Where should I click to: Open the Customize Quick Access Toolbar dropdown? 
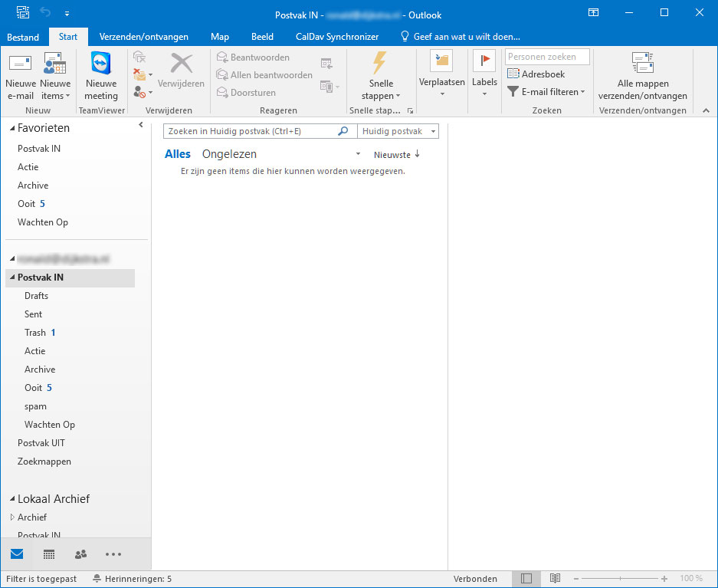pyautogui.click(x=67, y=14)
